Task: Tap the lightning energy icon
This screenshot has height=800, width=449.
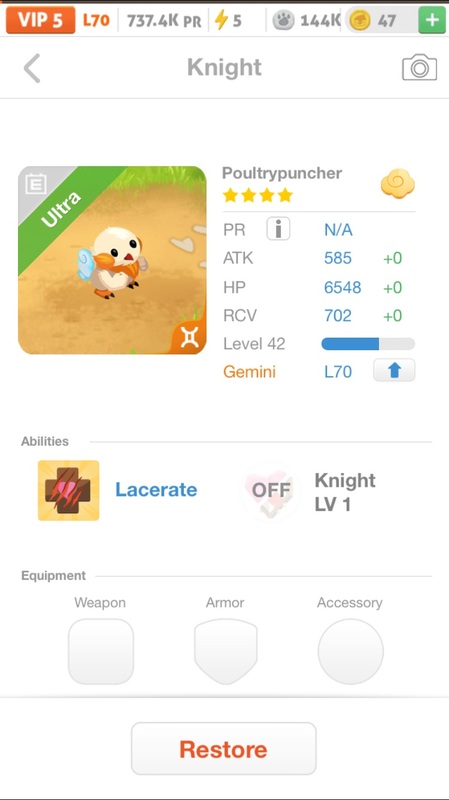Action: pyautogui.click(x=221, y=20)
